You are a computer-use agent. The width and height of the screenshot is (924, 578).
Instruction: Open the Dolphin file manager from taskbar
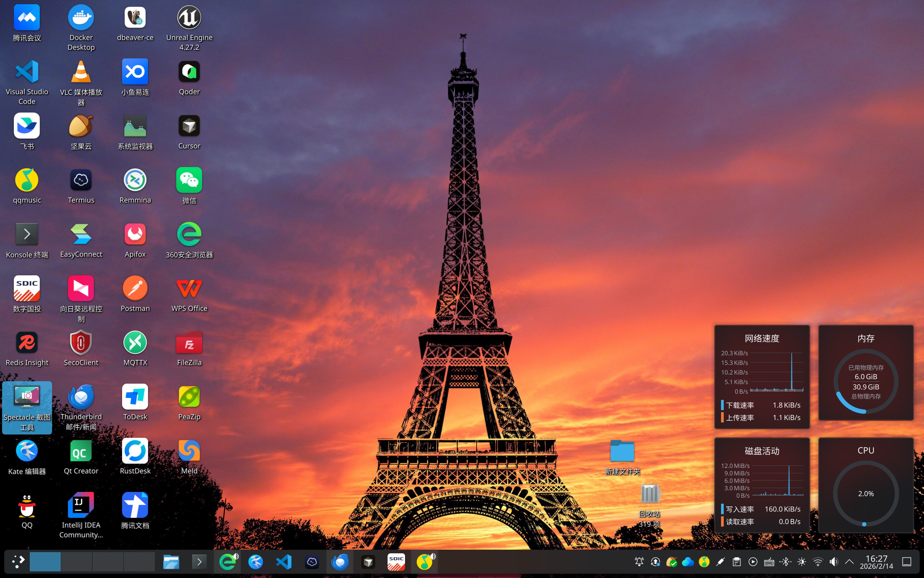pyautogui.click(x=171, y=561)
